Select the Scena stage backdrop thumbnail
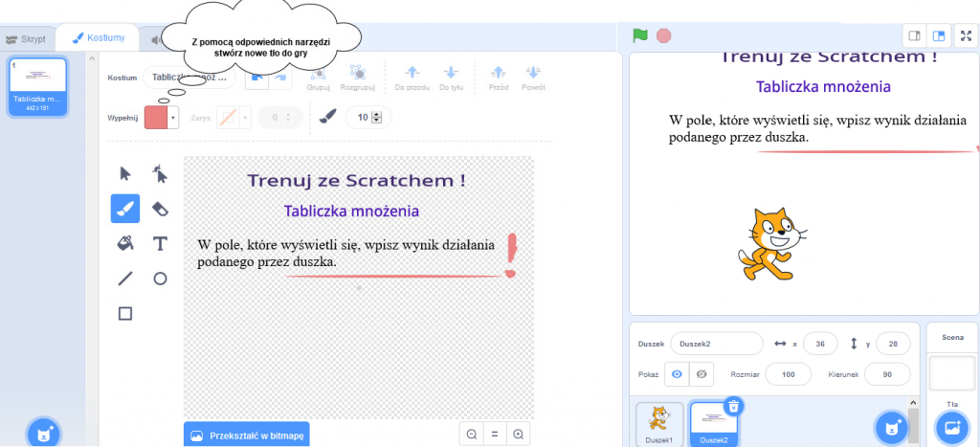 [952, 372]
